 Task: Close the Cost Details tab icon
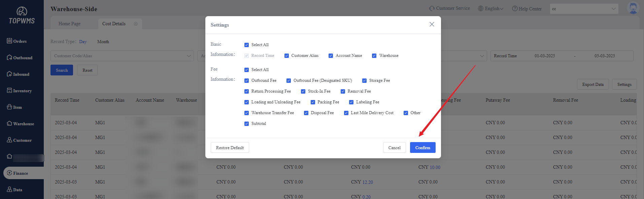coord(136,24)
